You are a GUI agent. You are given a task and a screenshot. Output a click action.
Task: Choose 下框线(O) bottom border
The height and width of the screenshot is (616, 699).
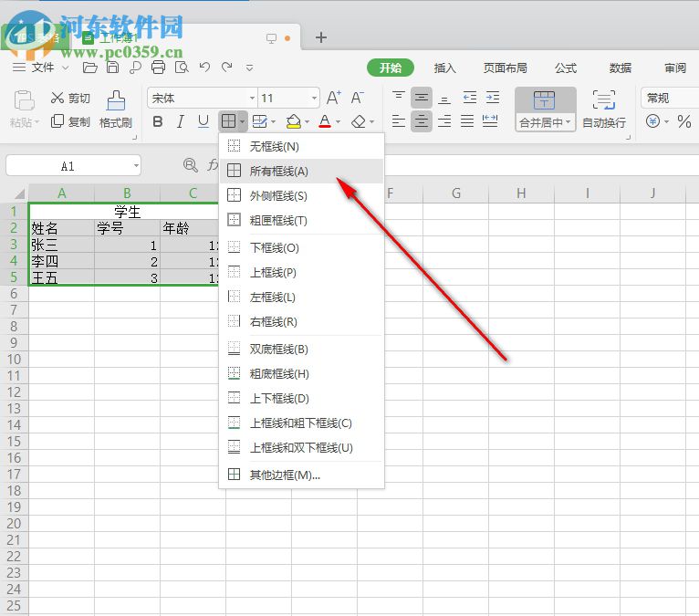(302, 247)
